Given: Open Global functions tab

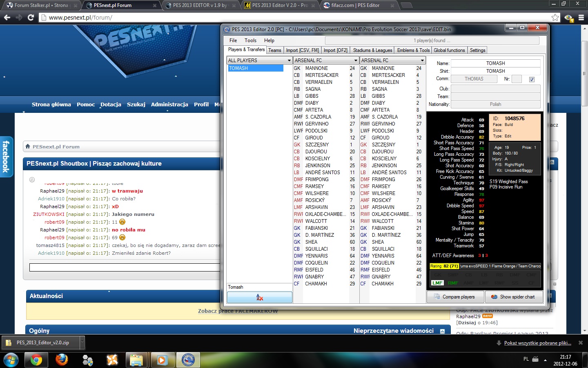Looking at the screenshot, I should click(449, 50).
